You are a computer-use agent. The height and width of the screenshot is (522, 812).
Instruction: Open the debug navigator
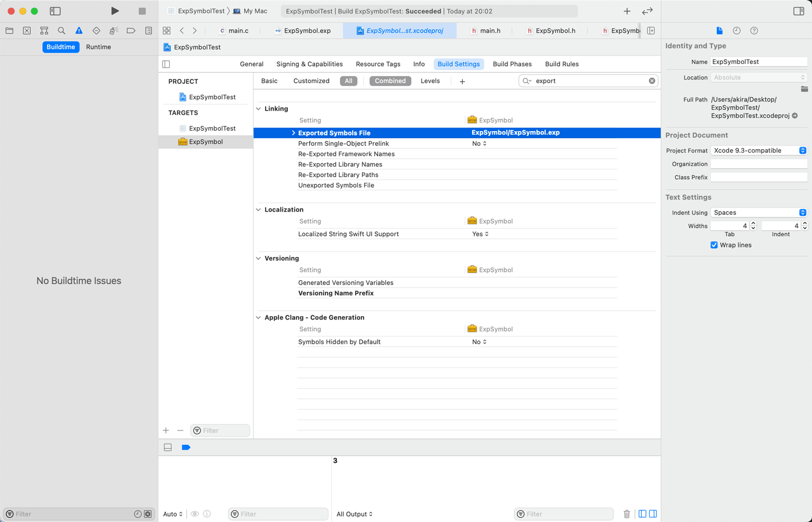[114, 31]
